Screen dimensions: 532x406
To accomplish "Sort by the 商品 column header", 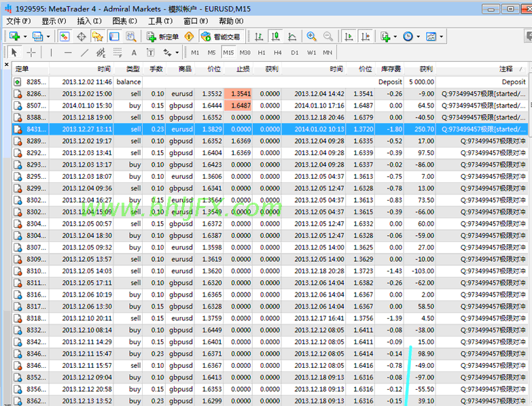I will coord(181,69).
